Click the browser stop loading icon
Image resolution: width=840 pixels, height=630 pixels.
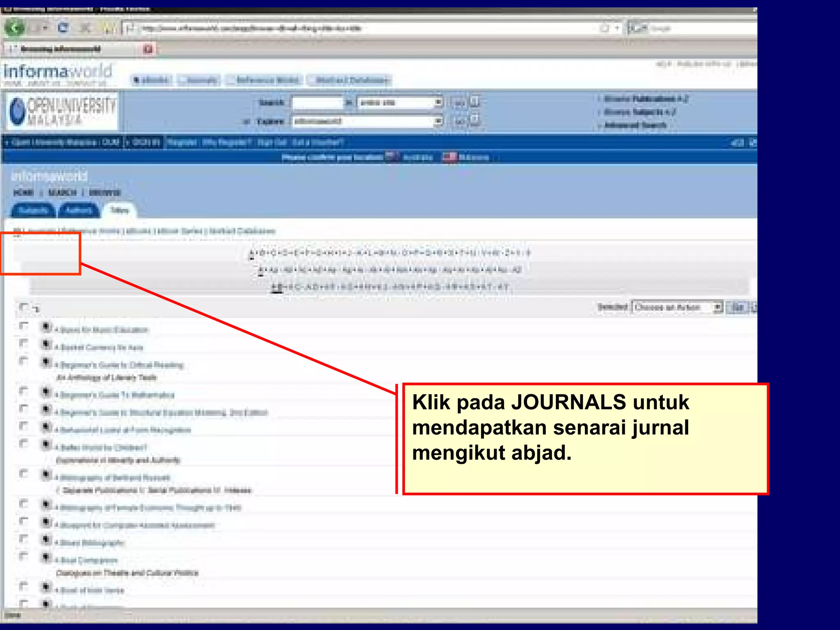coord(85,28)
